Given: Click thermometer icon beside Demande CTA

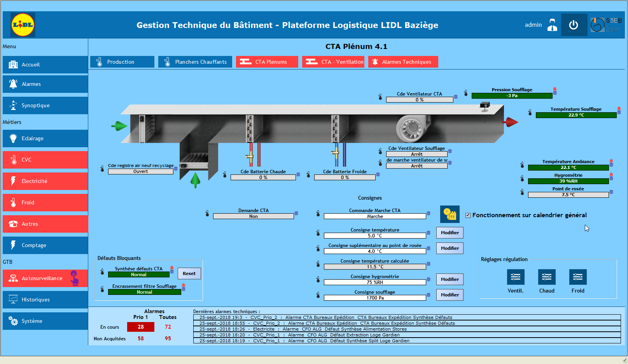Looking at the screenshot, I should click(207, 213).
